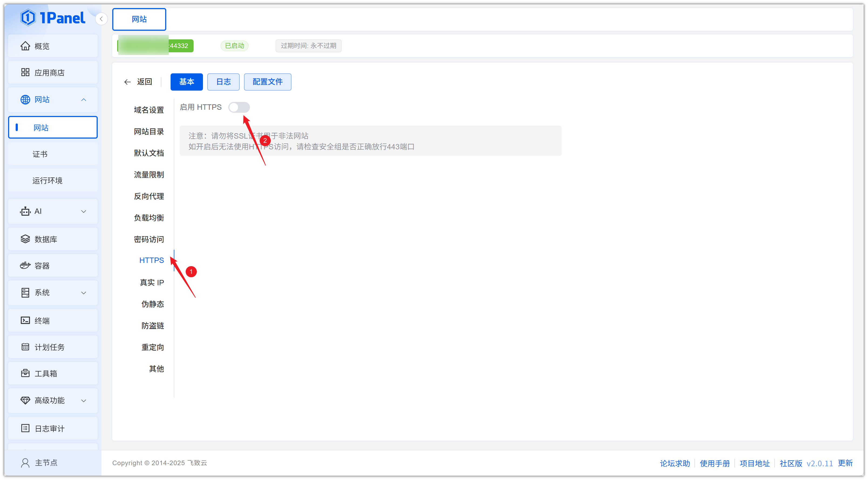The image size is (868, 480).
Task: Collapse sidebar with the arrow button
Action: tap(101, 19)
